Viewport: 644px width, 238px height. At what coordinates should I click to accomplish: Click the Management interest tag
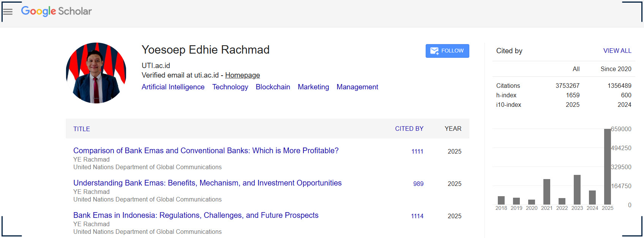click(x=357, y=87)
